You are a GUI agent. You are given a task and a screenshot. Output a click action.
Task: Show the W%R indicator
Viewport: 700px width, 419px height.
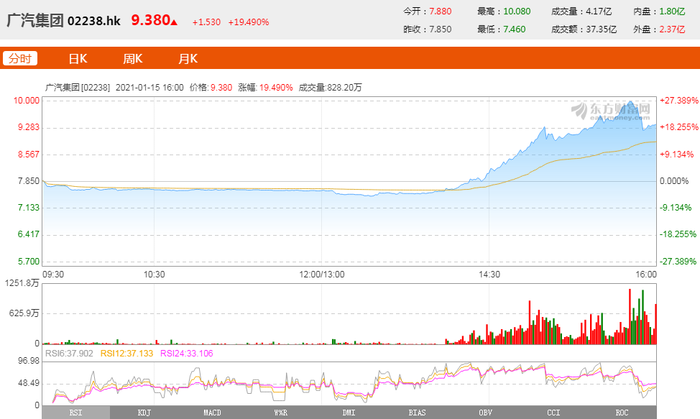pyautogui.click(x=281, y=413)
